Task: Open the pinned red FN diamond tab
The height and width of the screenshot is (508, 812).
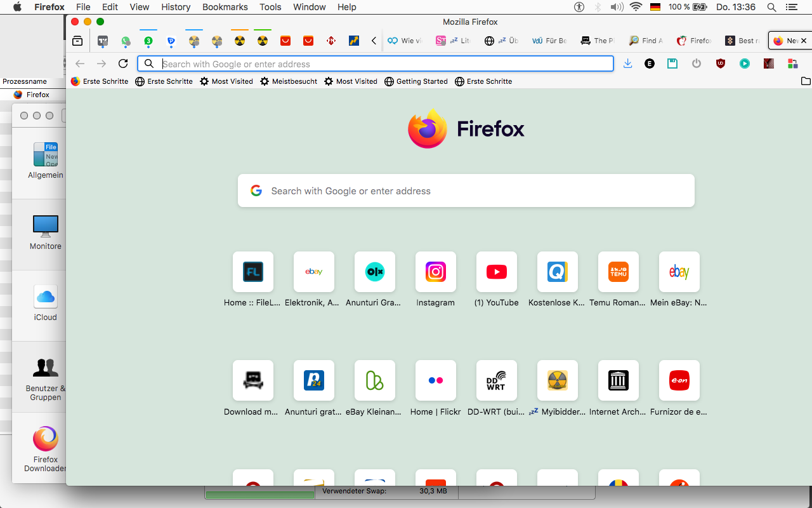Action: [x=331, y=41]
